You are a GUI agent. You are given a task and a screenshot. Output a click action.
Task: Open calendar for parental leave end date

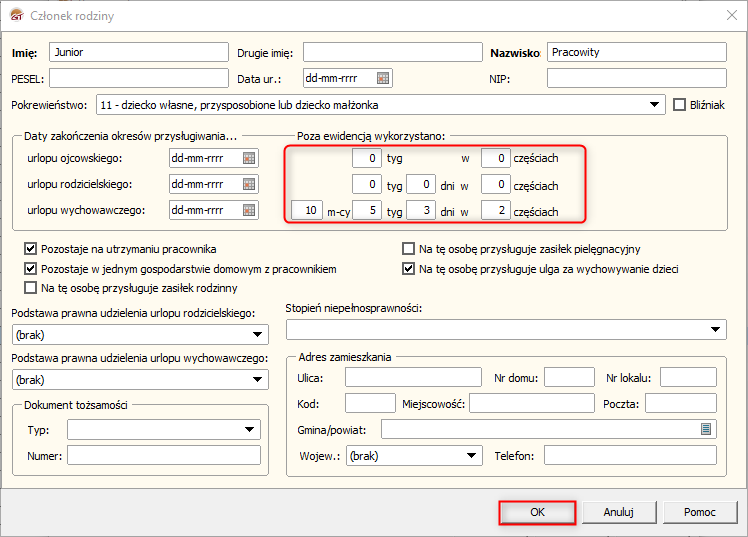point(250,184)
